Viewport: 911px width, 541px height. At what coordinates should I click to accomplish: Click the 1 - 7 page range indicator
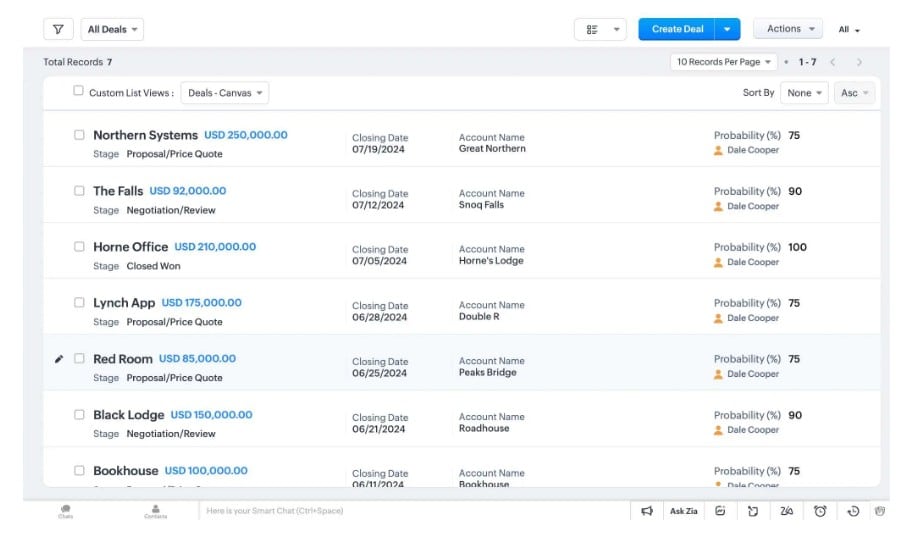(x=807, y=62)
